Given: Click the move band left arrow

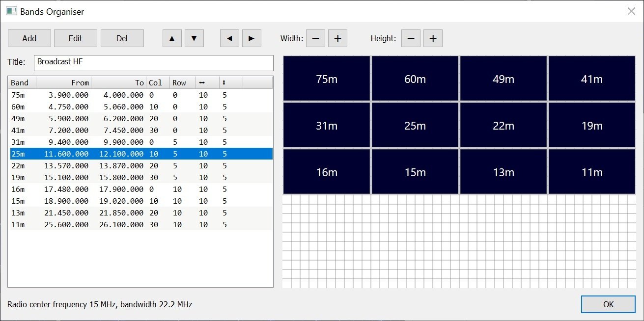Looking at the screenshot, I should [229, 38].
